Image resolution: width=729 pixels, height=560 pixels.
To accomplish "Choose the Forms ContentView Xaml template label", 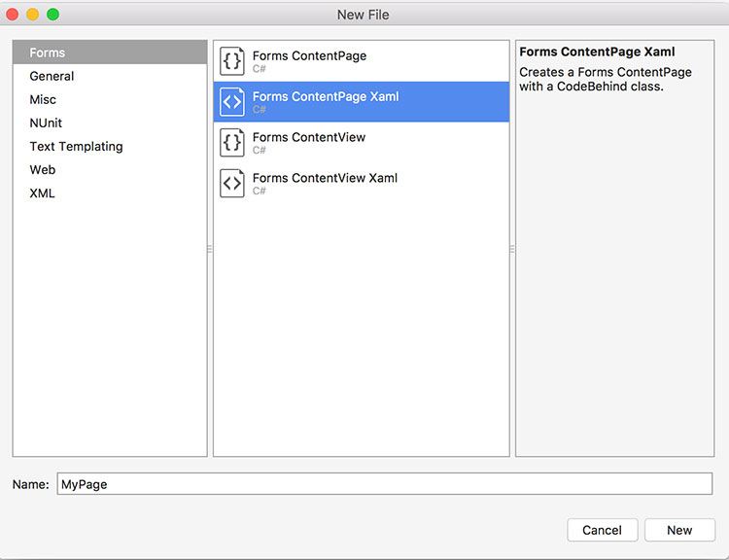I will (x=325, y=178).
